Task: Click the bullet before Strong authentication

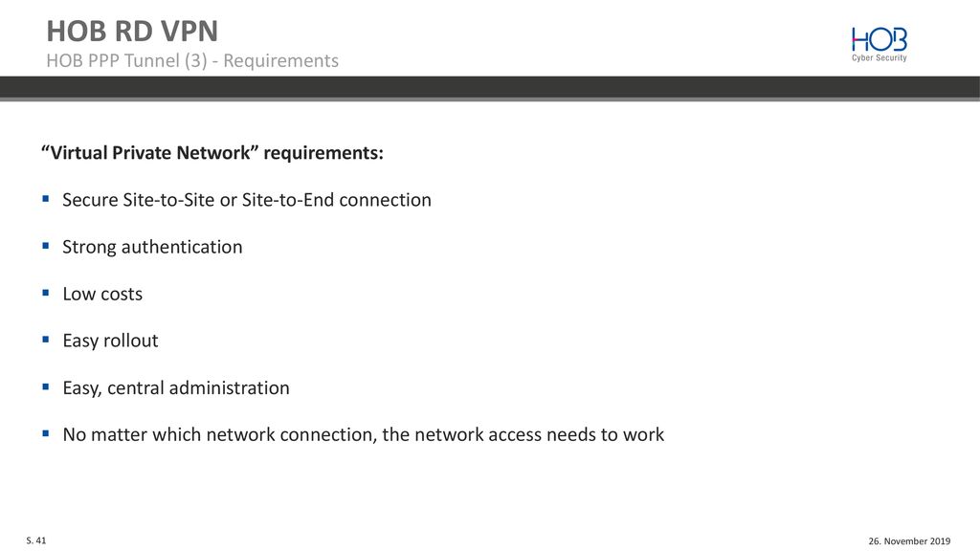Action: click(46, 246)
